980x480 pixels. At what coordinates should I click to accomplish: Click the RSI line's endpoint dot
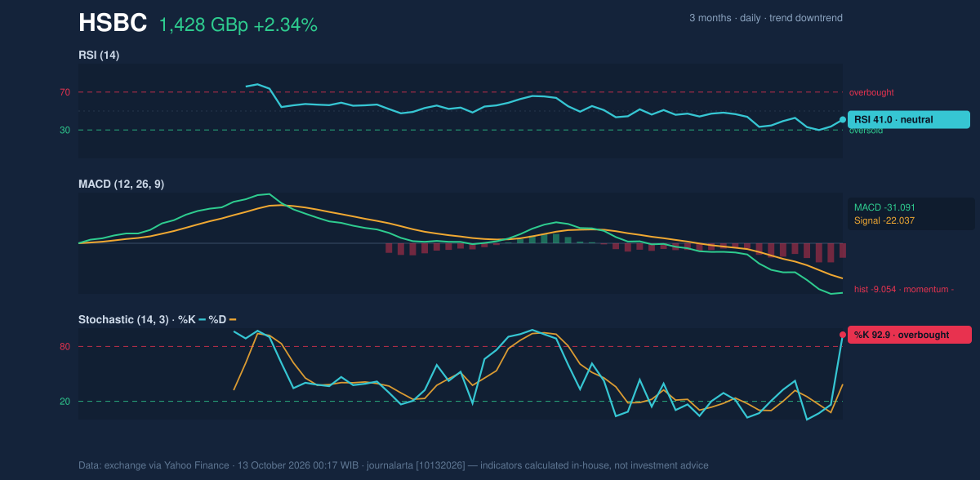point(843,119)
